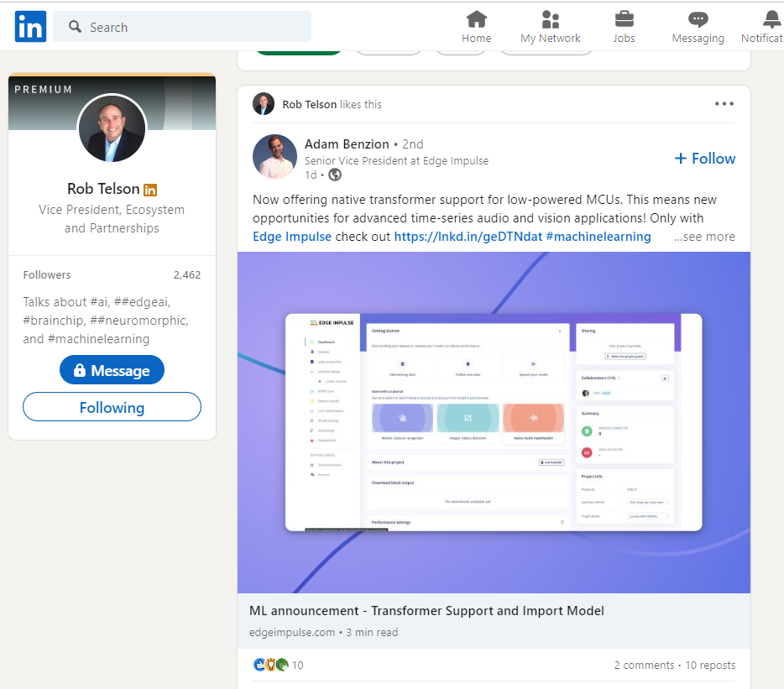Image resolution: width=784 pixels, height=689 pixels.
Task: Open the lnkd.in/geDTNdat link
Action: point(468,237)
